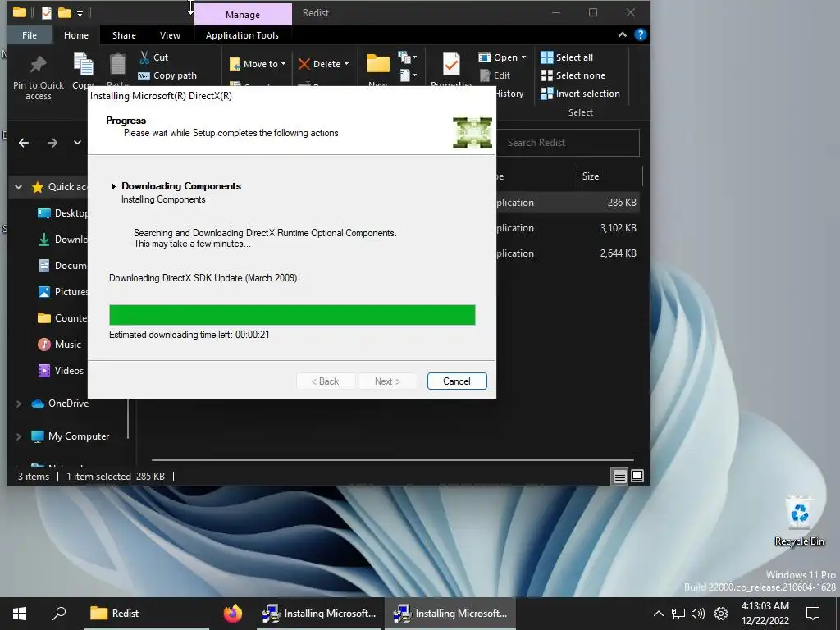Click the horizontal scrollbar in file list
The image size is (840, 630).
(x=393, y=459)
